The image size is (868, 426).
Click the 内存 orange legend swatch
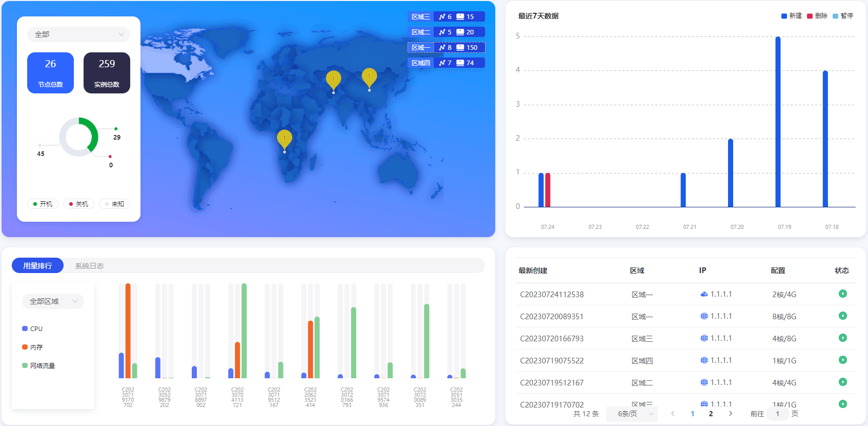[x=25, y=347]
